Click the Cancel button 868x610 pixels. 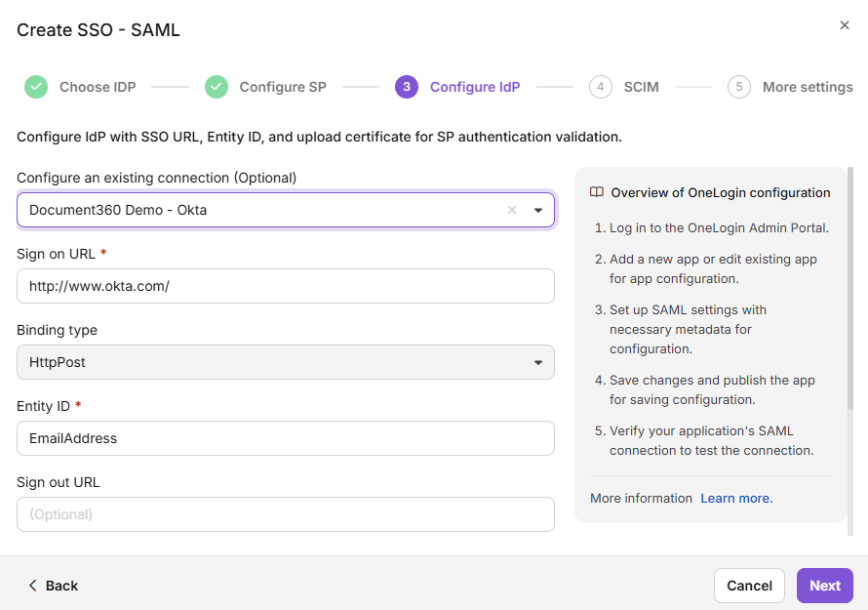(x=750, y=586)
